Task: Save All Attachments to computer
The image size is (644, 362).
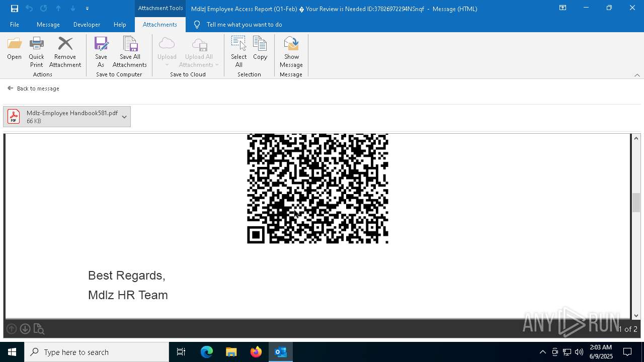Action: pyautogui.click(x=130, y=52)
